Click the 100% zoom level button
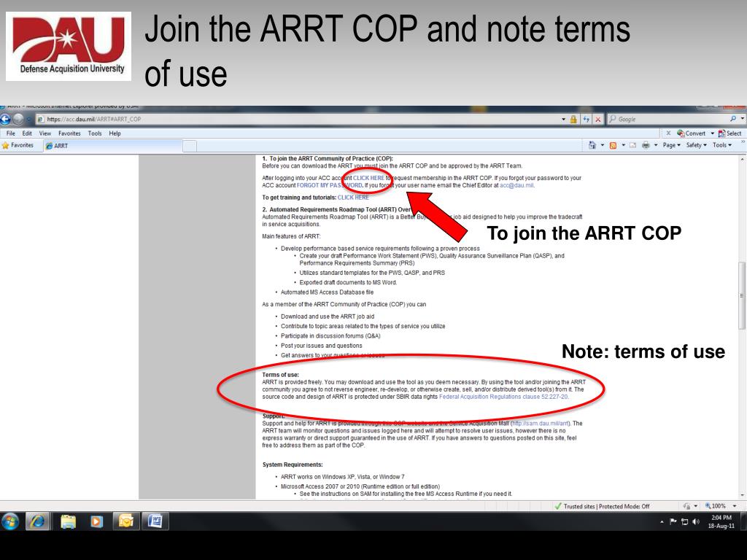Viewport: 747px width, 560px height. pos(715,506)
